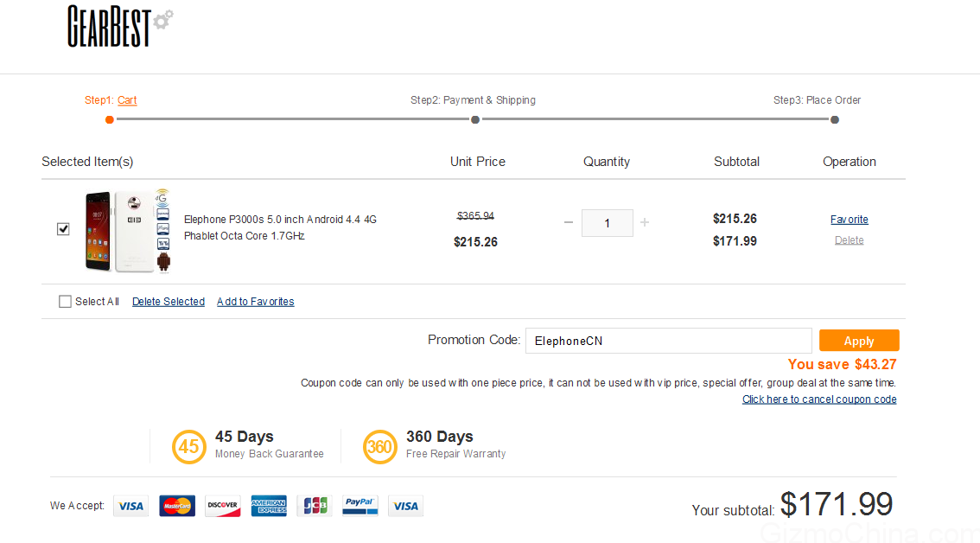This screenshot has height=543, width=980.
Task: Click the GearBest logo
Action: tap(119, 26)
